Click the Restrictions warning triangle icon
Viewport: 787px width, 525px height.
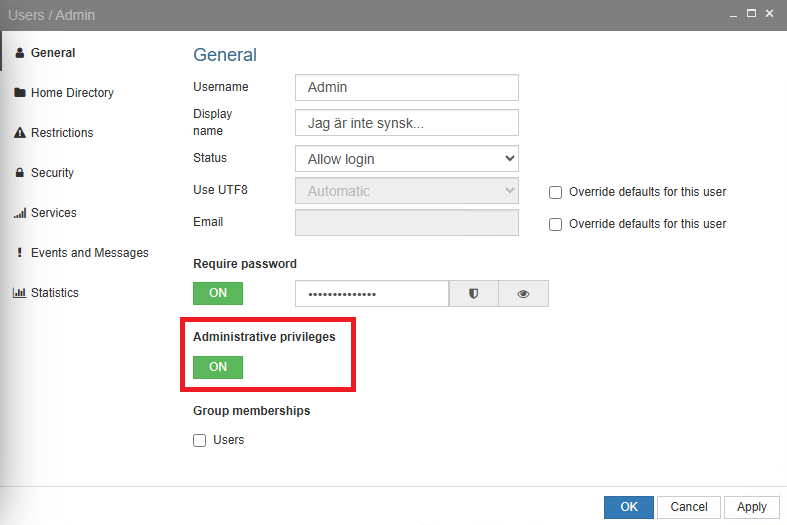[x=19, y=133]
